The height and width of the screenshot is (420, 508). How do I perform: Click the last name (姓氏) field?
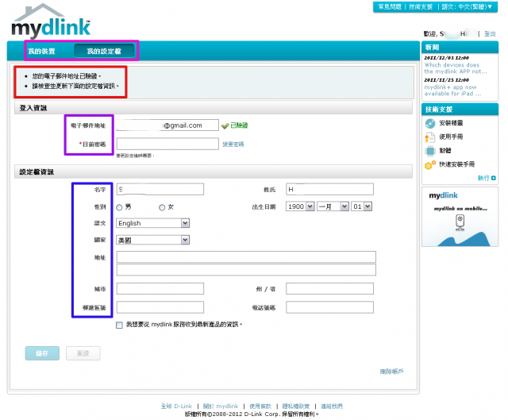(x=329, y=189)
